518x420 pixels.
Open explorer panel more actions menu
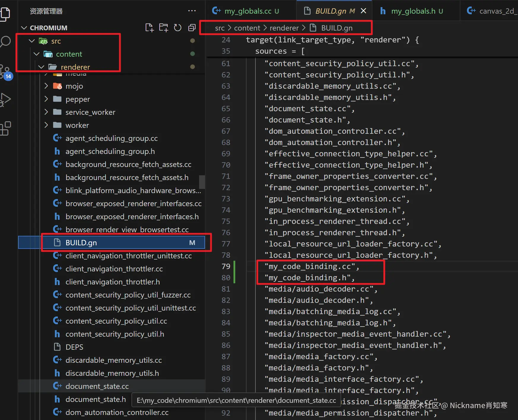(192, 11)
